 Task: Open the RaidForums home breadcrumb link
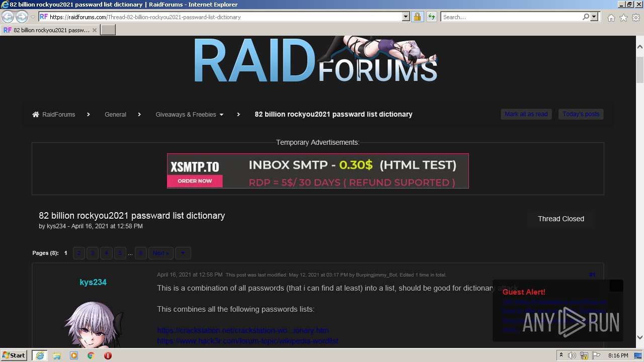54,115
